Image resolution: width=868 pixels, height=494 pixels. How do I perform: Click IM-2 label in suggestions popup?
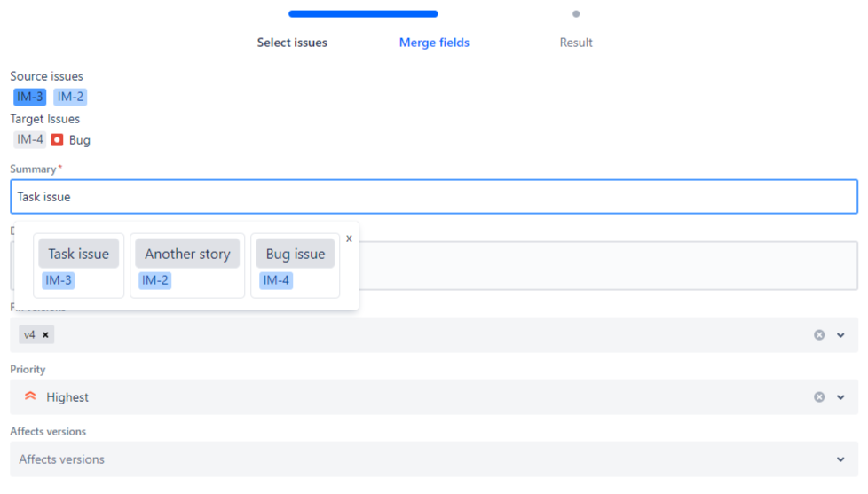click(x=155, y=280)
